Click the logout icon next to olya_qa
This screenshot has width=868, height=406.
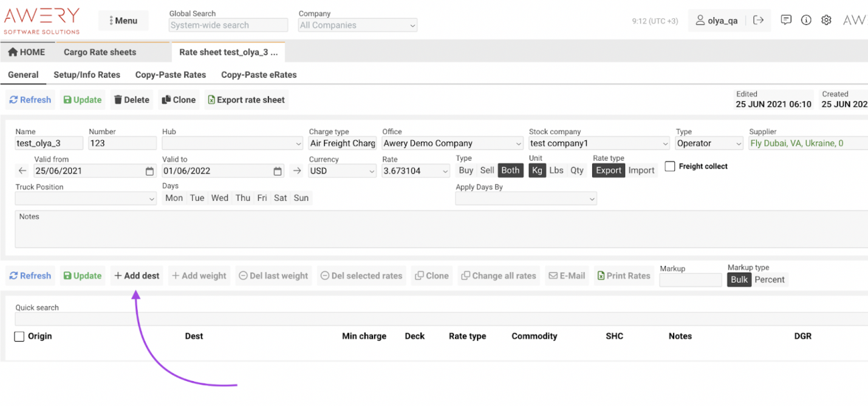coord(758,20)
